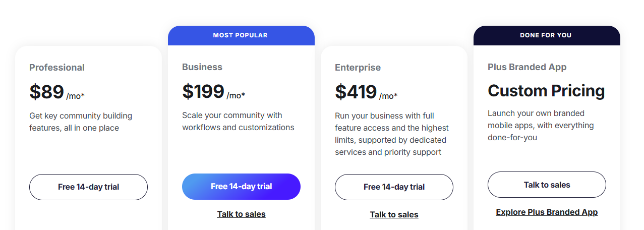The width and height of the screenshot is (644, 230).
Task: Click the $199 per month price
Action: [213, 92]
